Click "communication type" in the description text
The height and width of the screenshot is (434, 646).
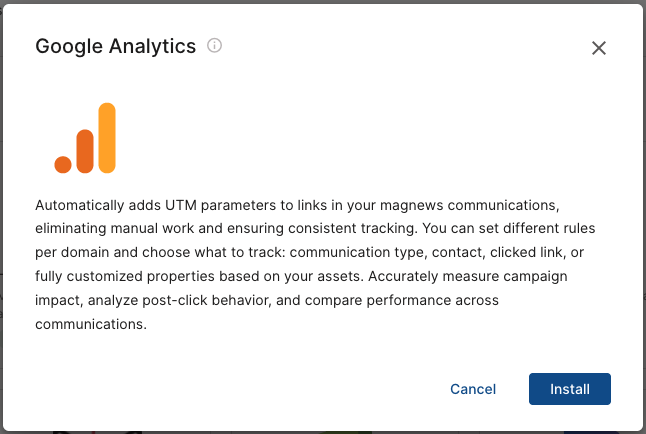pos(357,252)
